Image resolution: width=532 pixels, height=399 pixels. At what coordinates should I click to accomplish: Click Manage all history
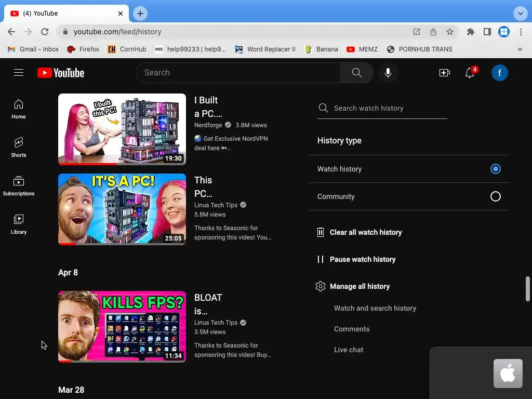353,286
